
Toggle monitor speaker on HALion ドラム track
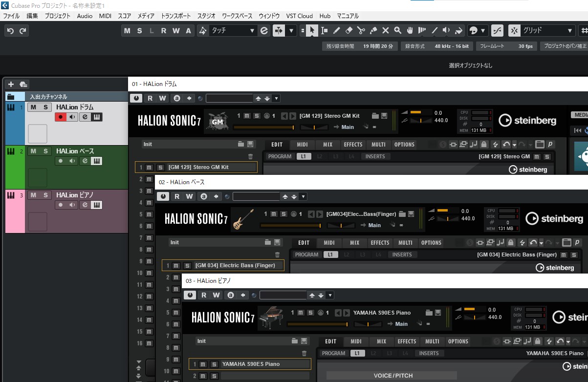(x=72, y=117)
